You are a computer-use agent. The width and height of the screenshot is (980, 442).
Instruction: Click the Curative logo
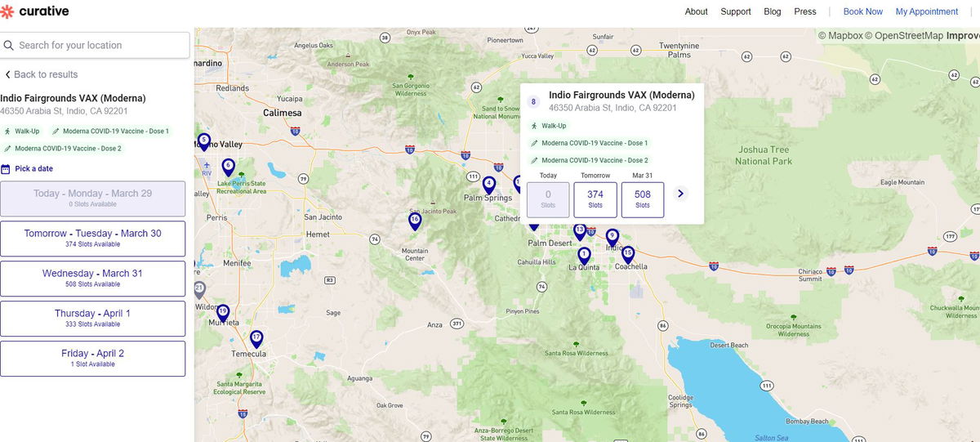click(35, 11)
